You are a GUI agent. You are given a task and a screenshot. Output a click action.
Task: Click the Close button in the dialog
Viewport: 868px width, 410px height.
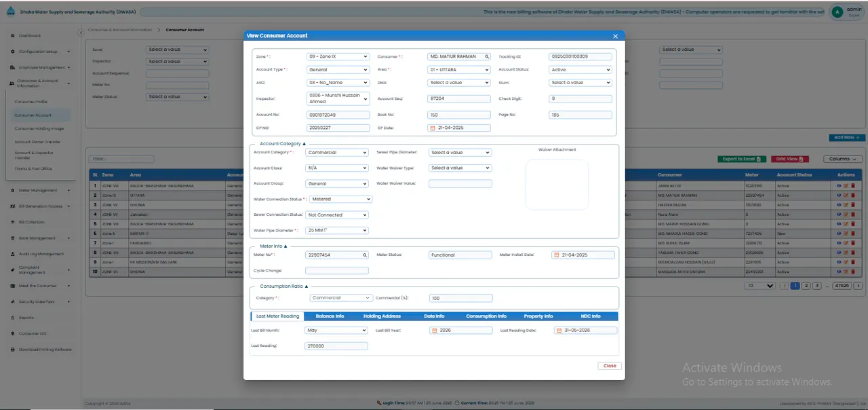(x=610, y=366)
